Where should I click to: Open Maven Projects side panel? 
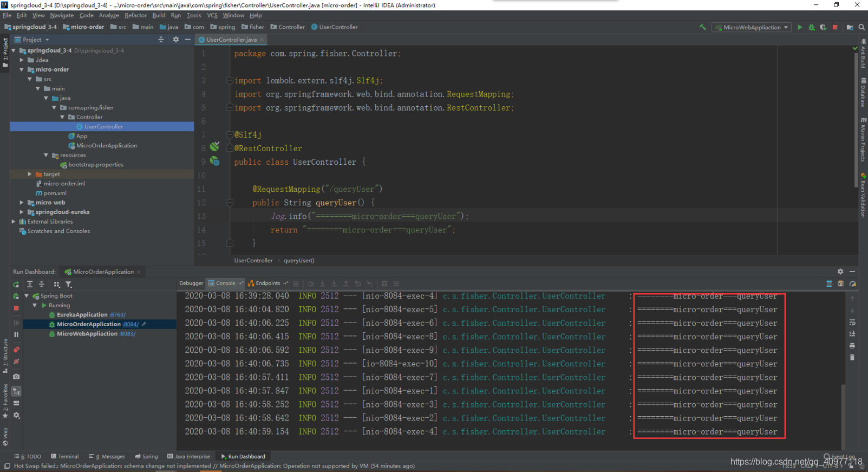tap(863, 139)
